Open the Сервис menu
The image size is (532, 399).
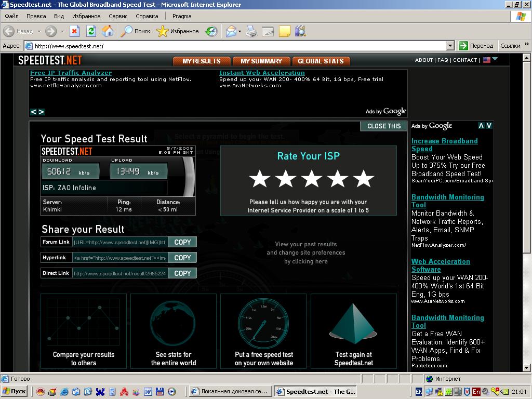click(118, 16)
